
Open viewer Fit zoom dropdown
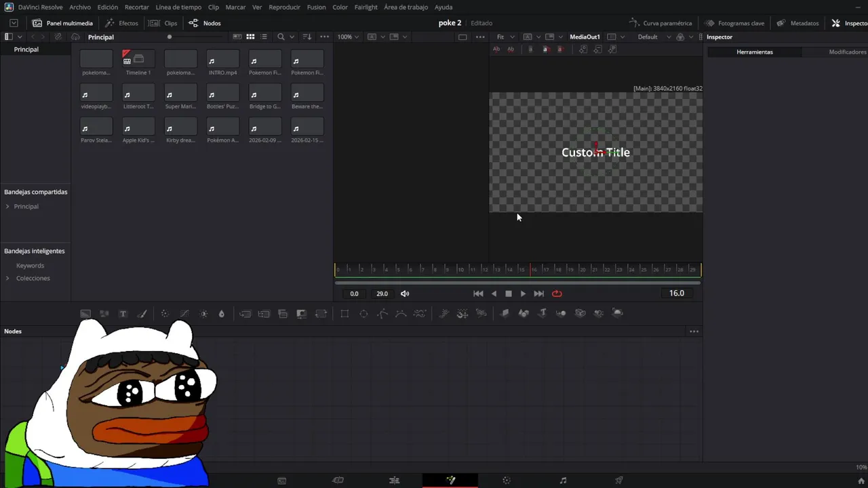pos(505,37)
